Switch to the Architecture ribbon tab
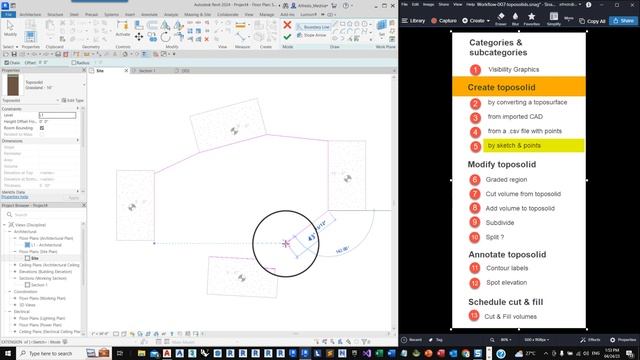640x360 pixels. coord(30,14)
